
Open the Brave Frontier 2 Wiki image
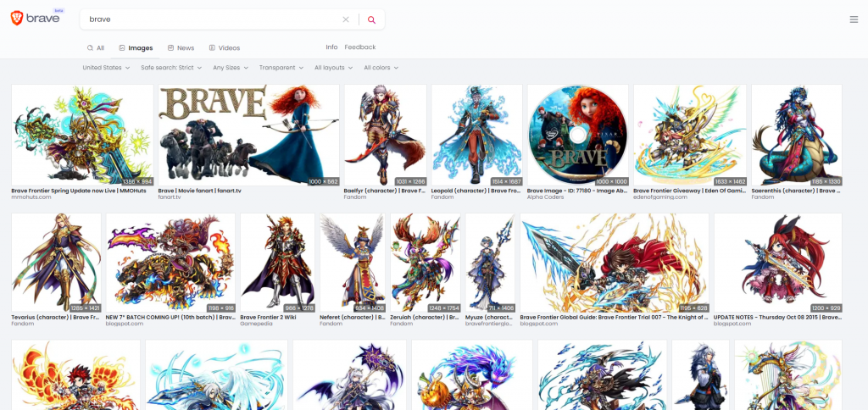coord(277,262)
